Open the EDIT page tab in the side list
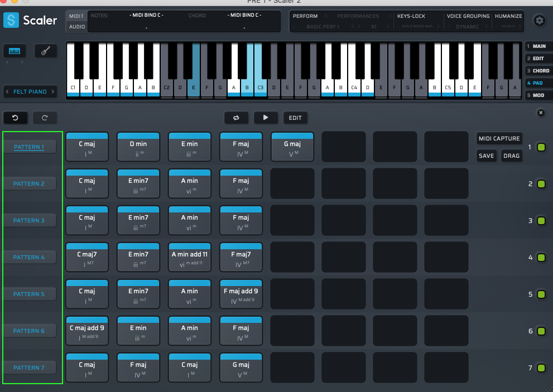 click(538, 59)
